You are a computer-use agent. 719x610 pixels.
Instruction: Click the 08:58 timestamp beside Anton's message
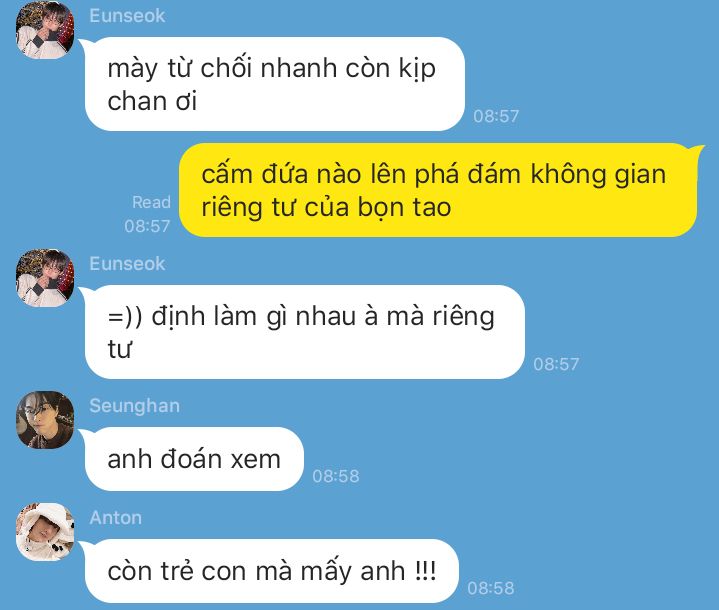(491, 588)
